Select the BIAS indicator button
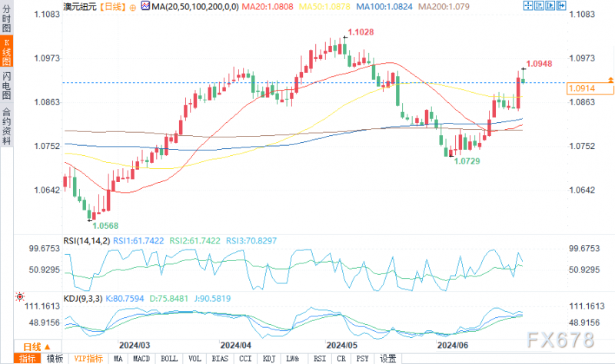 pyautogui.click(x=220, y=359)
